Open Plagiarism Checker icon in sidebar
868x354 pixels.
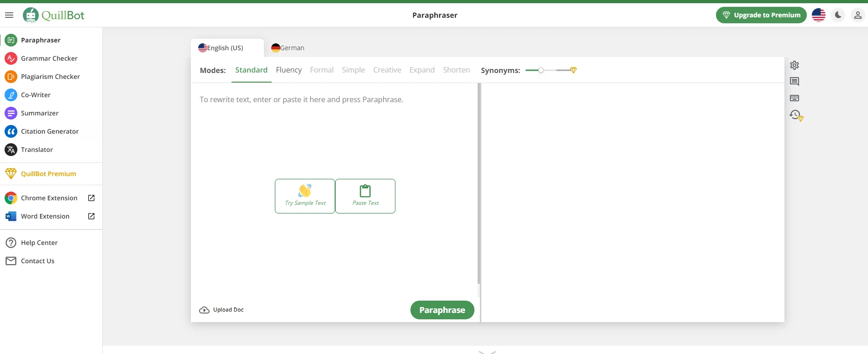[x=11, y=77]
